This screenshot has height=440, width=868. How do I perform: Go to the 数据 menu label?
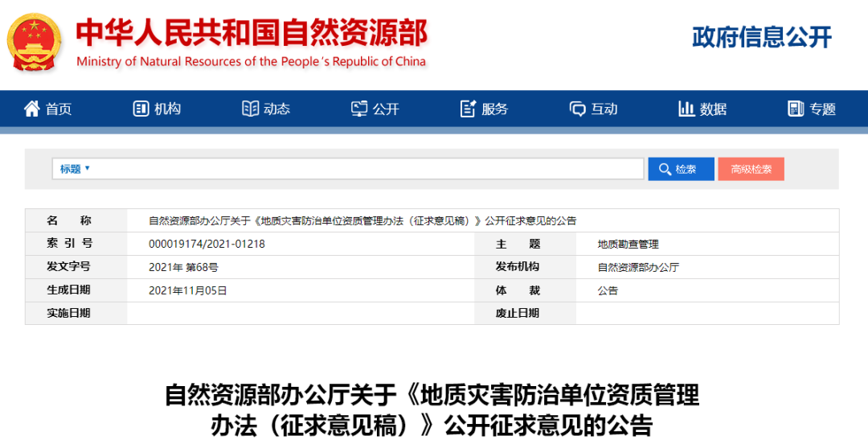click(713, 109)
